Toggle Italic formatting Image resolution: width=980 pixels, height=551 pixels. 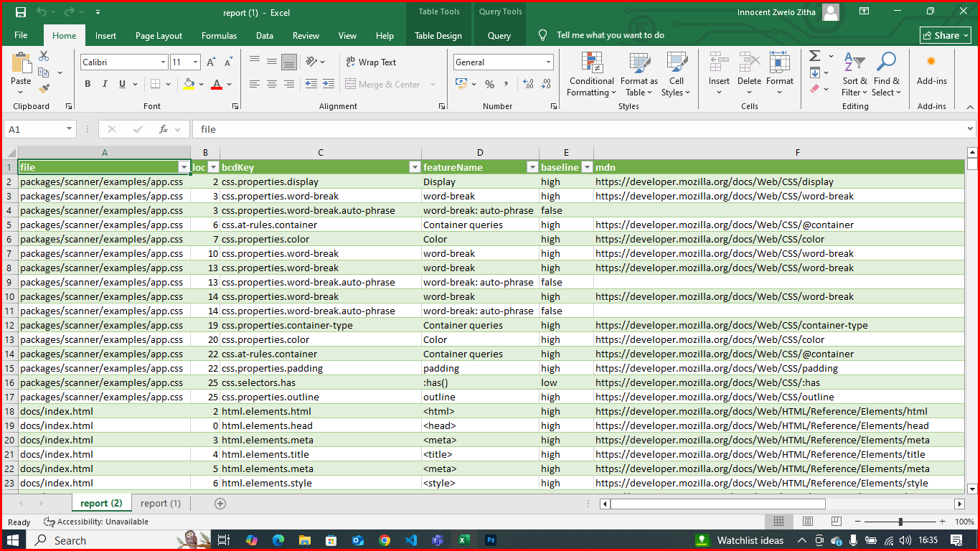pyautogui.click(x=105, y=84)
